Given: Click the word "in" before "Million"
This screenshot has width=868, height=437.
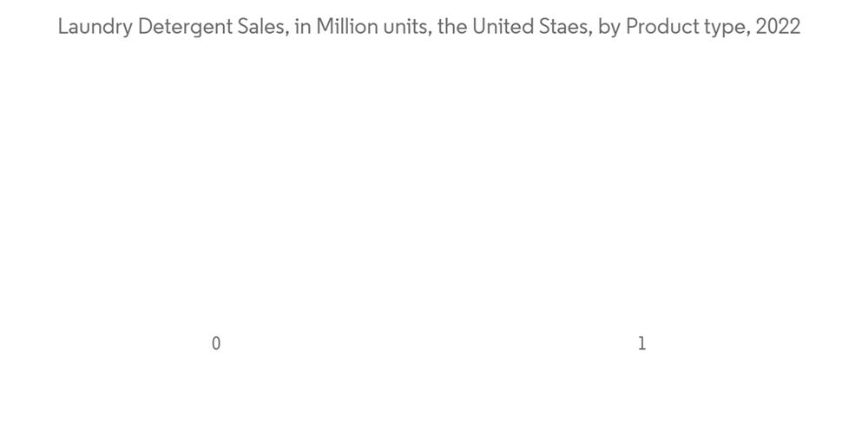Looking at the screenshot, I should pyautogui.click(x=303, y=27).
